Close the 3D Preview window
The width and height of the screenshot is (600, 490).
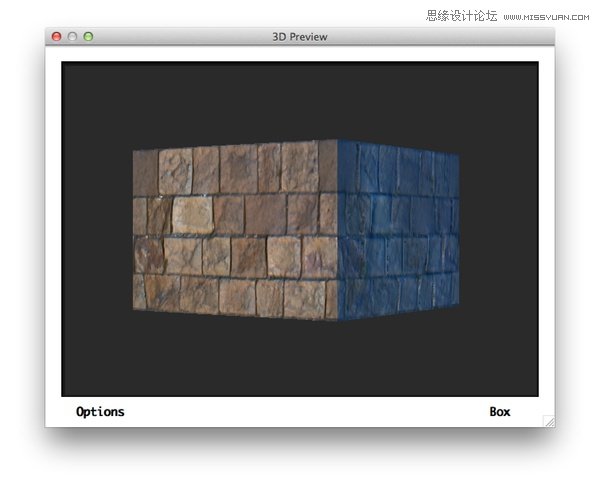56,36
